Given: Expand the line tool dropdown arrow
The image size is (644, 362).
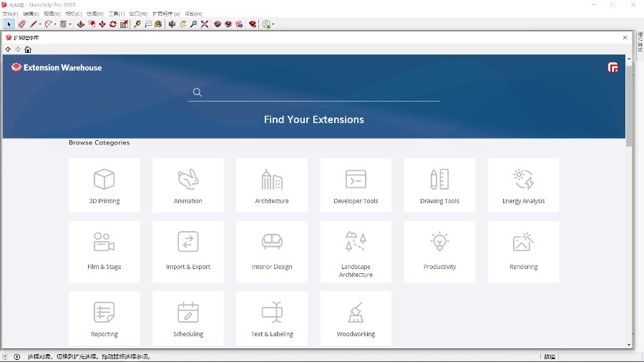Looking at the screenshot, I should pos(40,25).
